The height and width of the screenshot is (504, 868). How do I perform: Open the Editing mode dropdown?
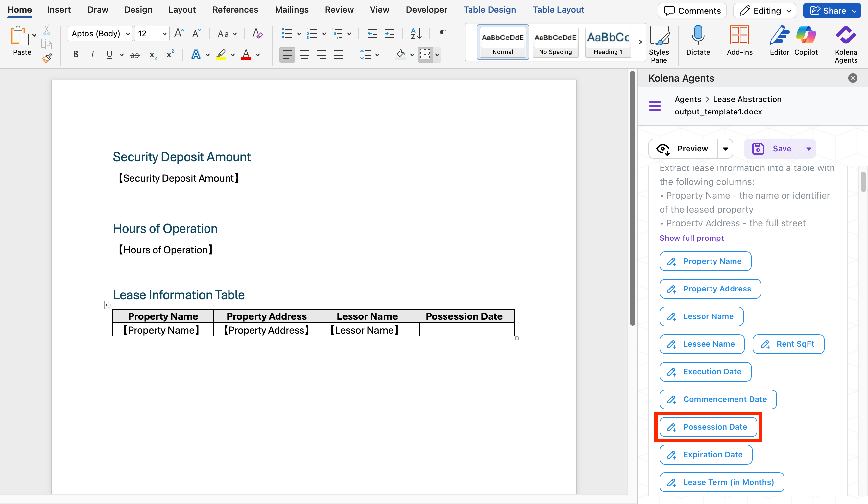(764, 11)
